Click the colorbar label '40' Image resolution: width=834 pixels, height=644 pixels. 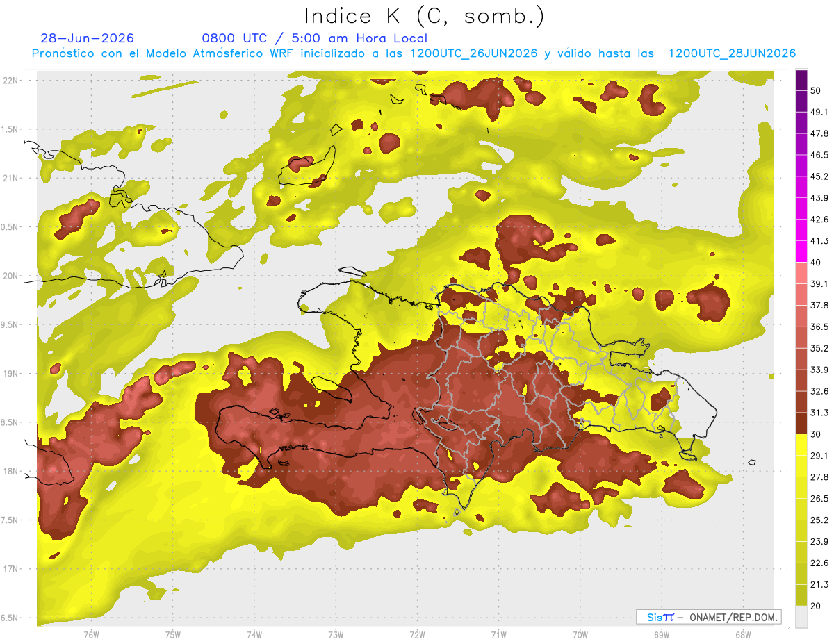817,263
